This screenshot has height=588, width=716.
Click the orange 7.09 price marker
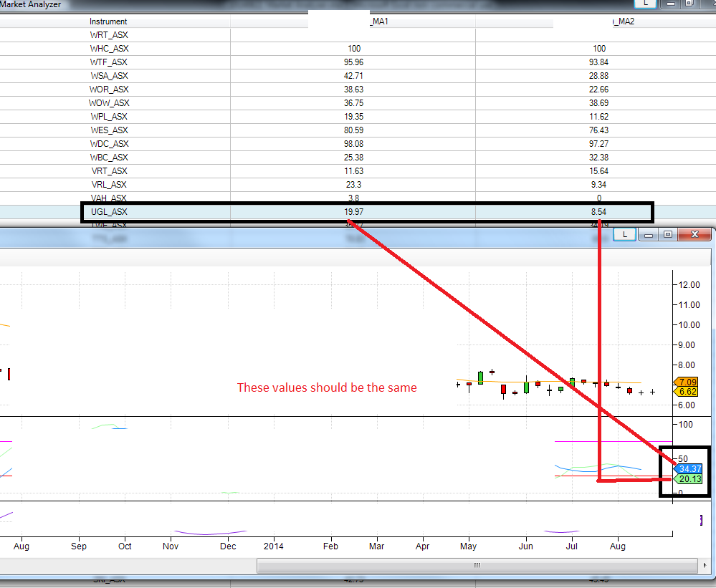click(x=687, y=382)
